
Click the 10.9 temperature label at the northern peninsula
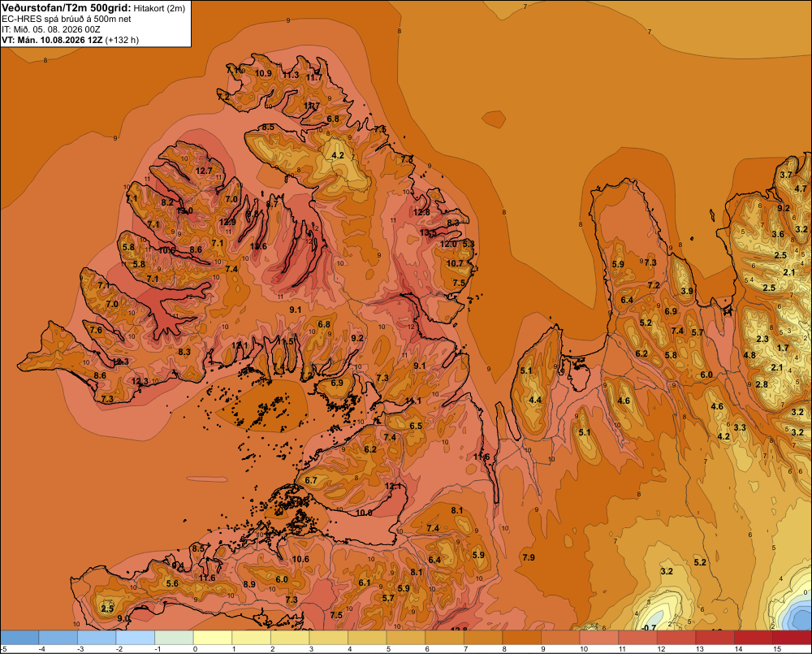263,73
